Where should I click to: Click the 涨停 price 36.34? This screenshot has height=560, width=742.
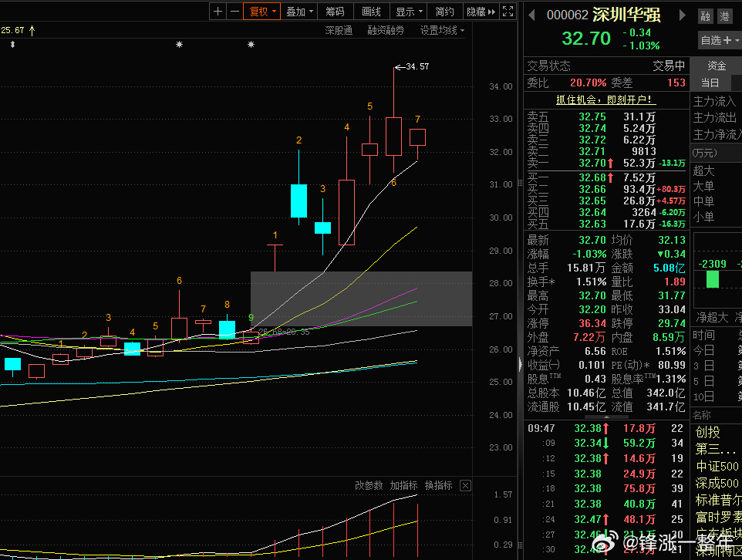coord(592,323)
